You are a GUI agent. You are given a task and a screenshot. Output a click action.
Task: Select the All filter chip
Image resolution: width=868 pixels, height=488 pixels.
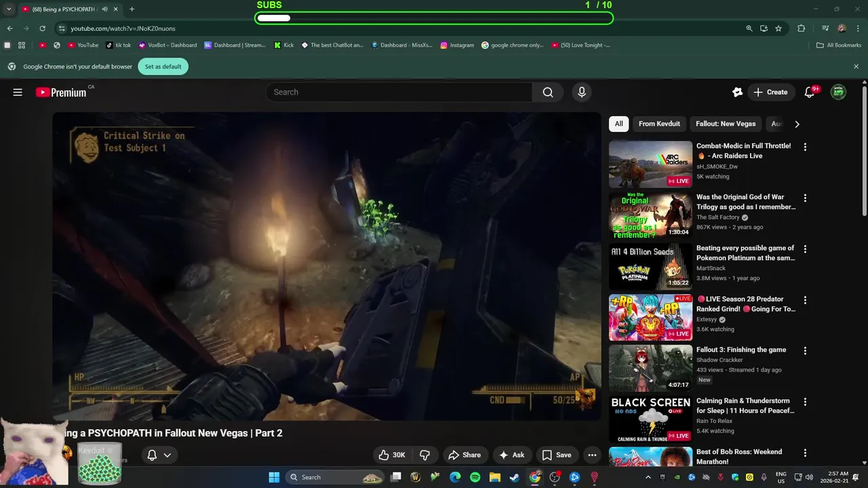(x=618, y=124)
